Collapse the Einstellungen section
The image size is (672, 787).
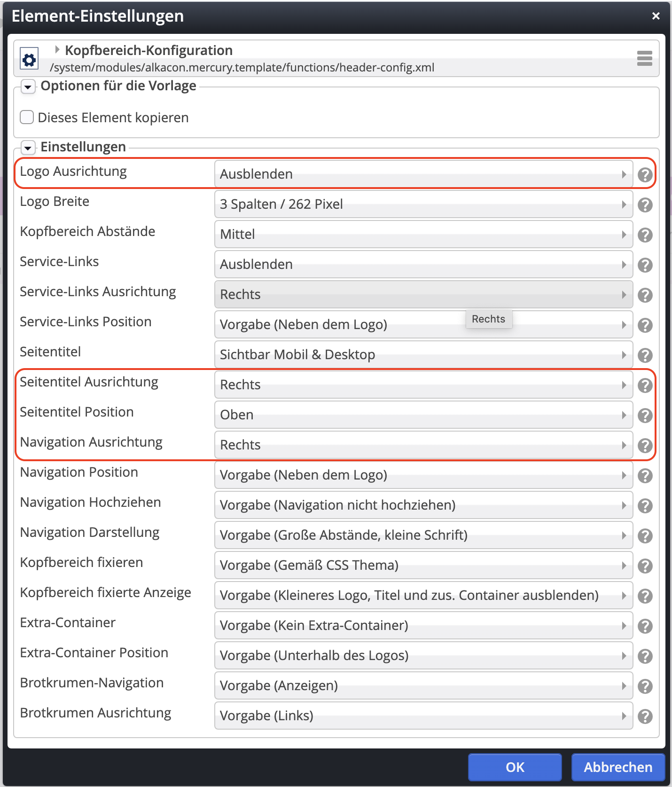coord(28,148)
